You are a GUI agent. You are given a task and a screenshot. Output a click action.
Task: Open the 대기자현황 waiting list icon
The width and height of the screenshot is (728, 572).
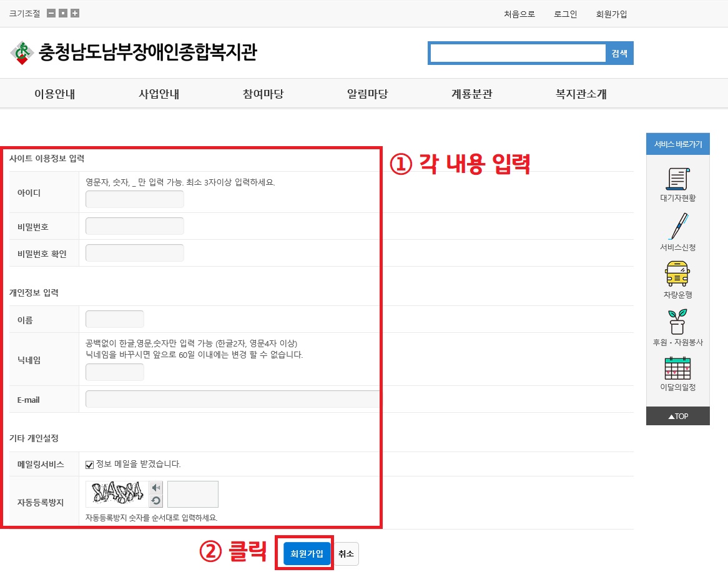(677, 180)
